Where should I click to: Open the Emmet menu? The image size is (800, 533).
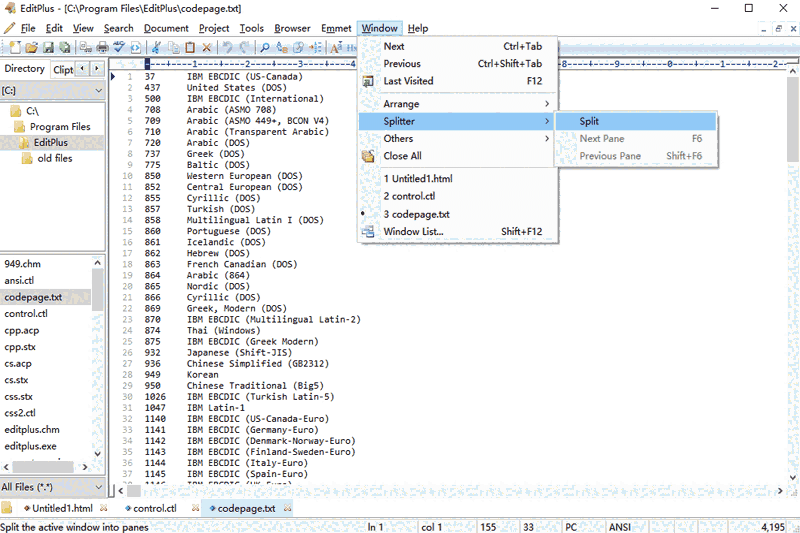336,29
